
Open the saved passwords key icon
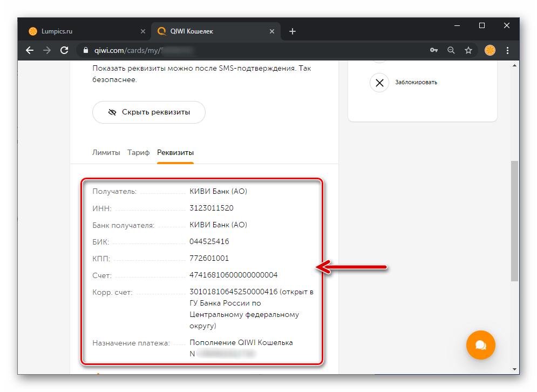(434, 50)
